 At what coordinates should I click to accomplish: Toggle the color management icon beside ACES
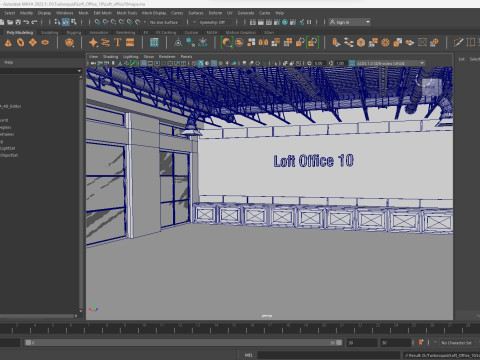(352, 63)
